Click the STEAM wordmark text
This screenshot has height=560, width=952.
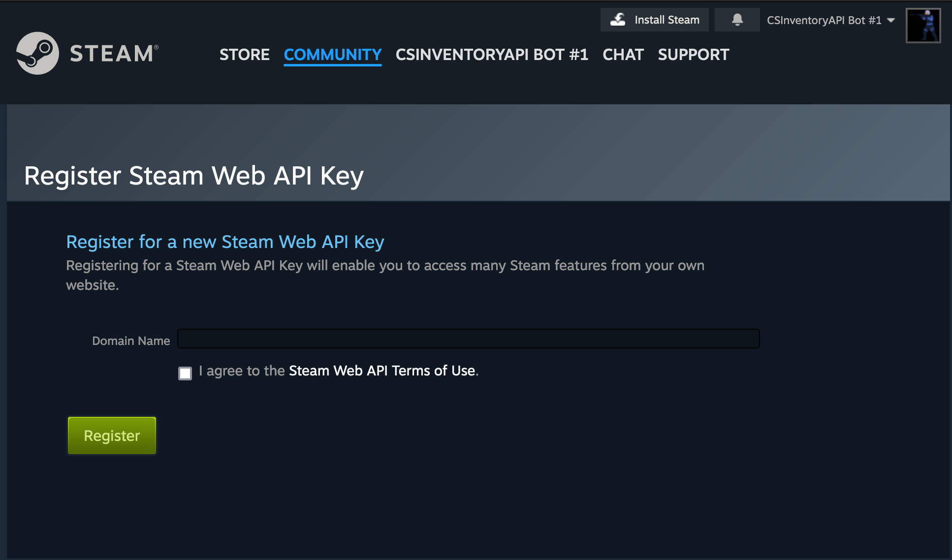coord(114,53)
